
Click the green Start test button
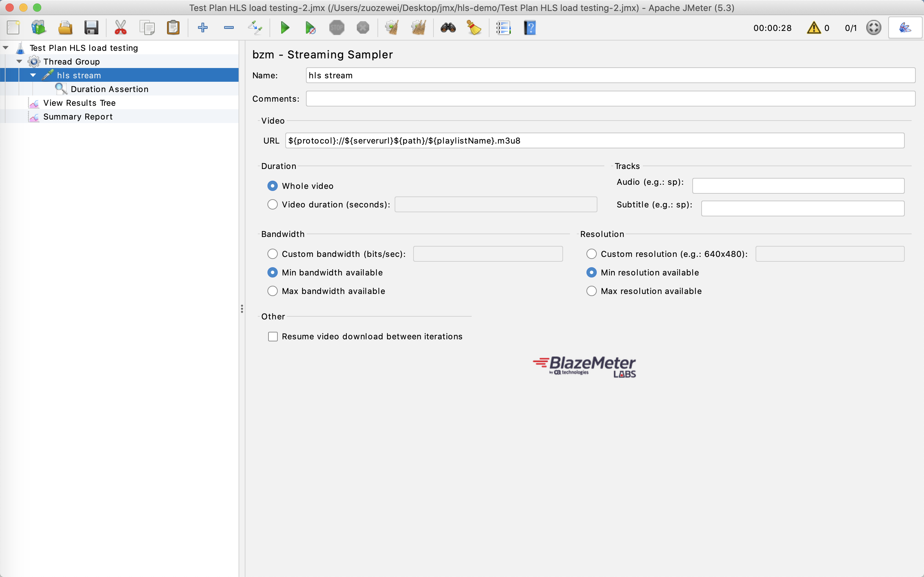coord(285,28)
